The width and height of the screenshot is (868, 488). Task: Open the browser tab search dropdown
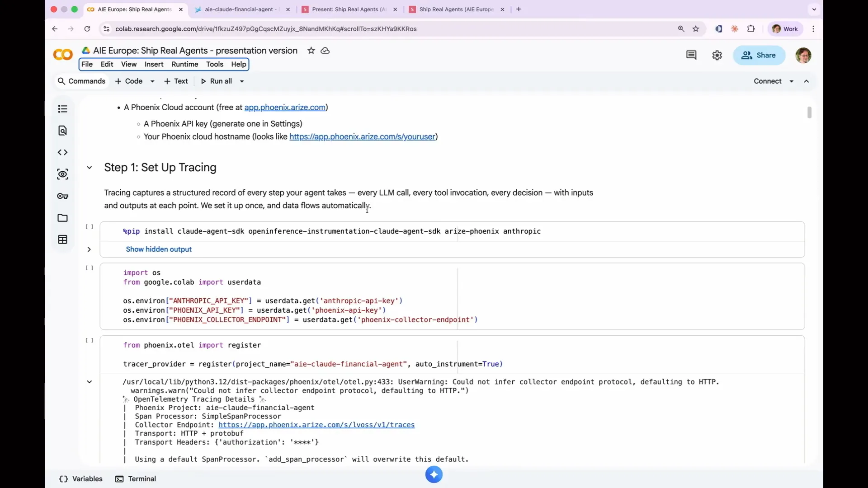pyautogui.click(x=814, y=9)
